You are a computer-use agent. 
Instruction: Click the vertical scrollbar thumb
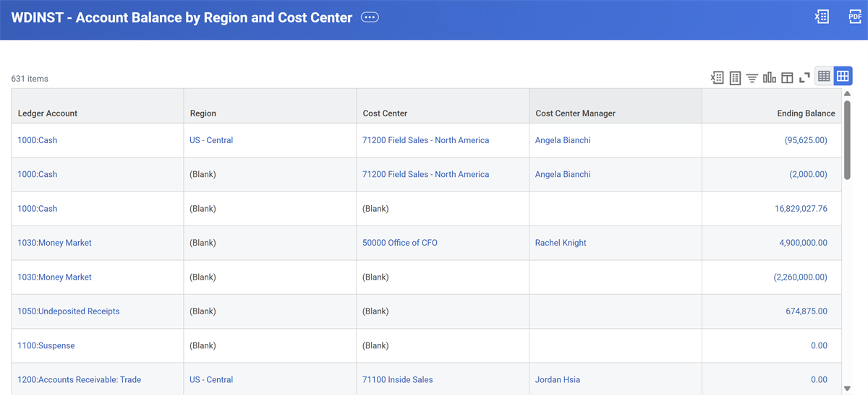point(847,139)
